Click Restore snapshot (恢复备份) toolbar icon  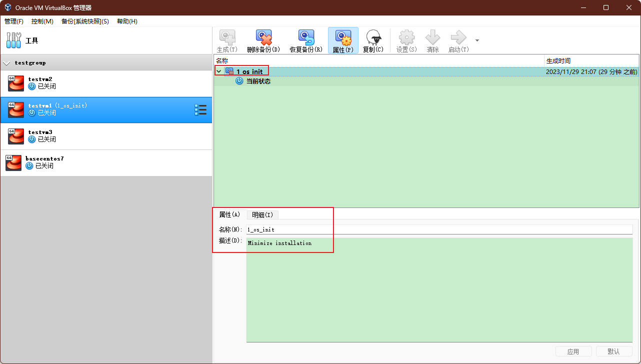click(306, 37)
